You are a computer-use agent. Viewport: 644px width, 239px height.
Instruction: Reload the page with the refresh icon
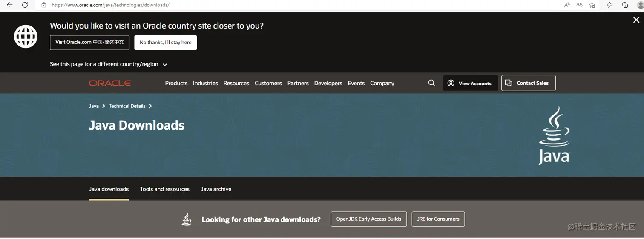pos(25,5)
